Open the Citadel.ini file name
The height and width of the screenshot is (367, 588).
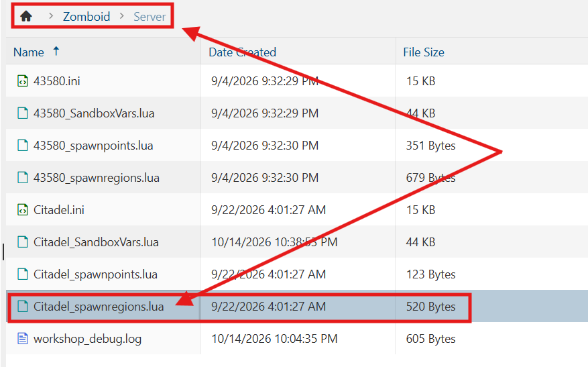pyautogui.click(x=59, y=210)
